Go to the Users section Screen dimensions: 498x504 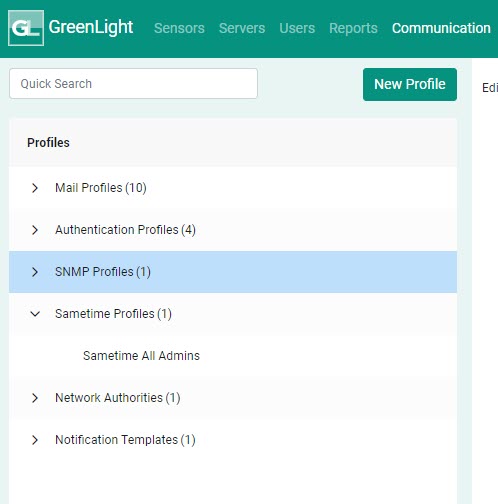tap(297, 28)
